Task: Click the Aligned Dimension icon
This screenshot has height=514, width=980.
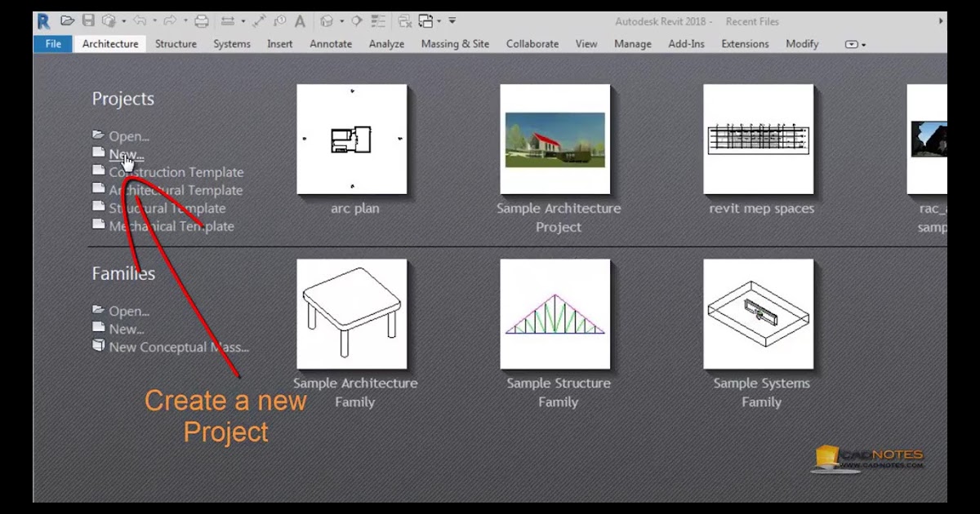Action: point(259,21)
